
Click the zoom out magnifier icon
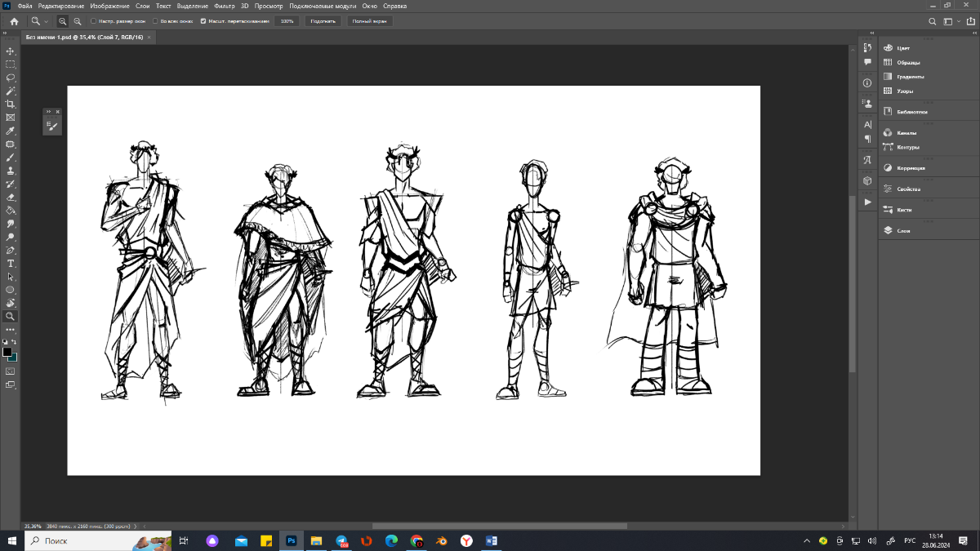point(77,21)
